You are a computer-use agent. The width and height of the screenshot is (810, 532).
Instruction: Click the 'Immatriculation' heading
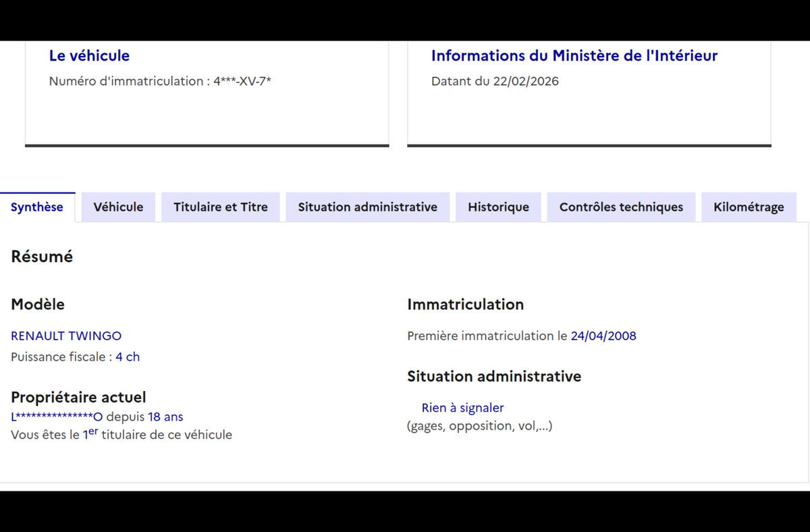click(x=466, y=304)
